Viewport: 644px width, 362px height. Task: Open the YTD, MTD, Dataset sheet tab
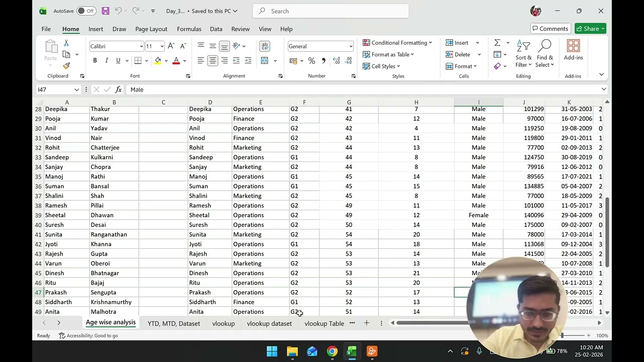click(174, 323)
